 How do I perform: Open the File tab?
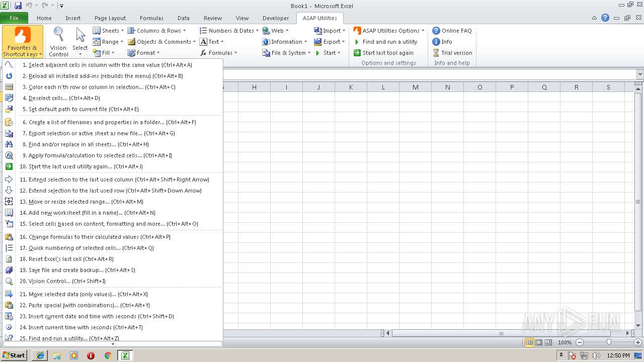(14, 18)
